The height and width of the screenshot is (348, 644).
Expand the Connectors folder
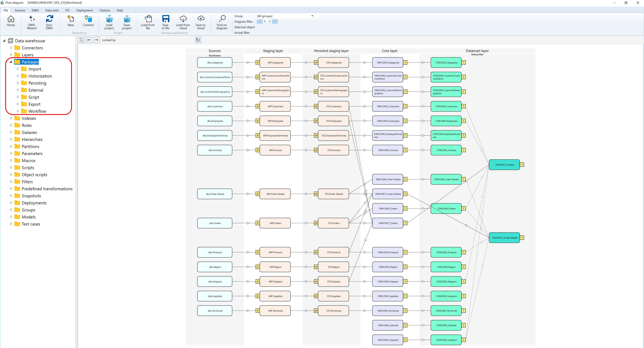pyautogui.click(x=11, y=47)
